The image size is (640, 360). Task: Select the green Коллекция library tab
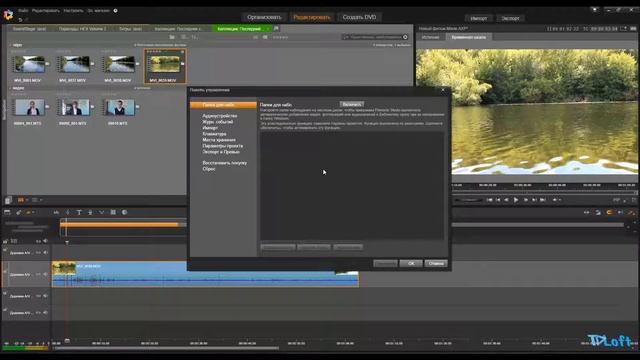(x=241, y=29)
